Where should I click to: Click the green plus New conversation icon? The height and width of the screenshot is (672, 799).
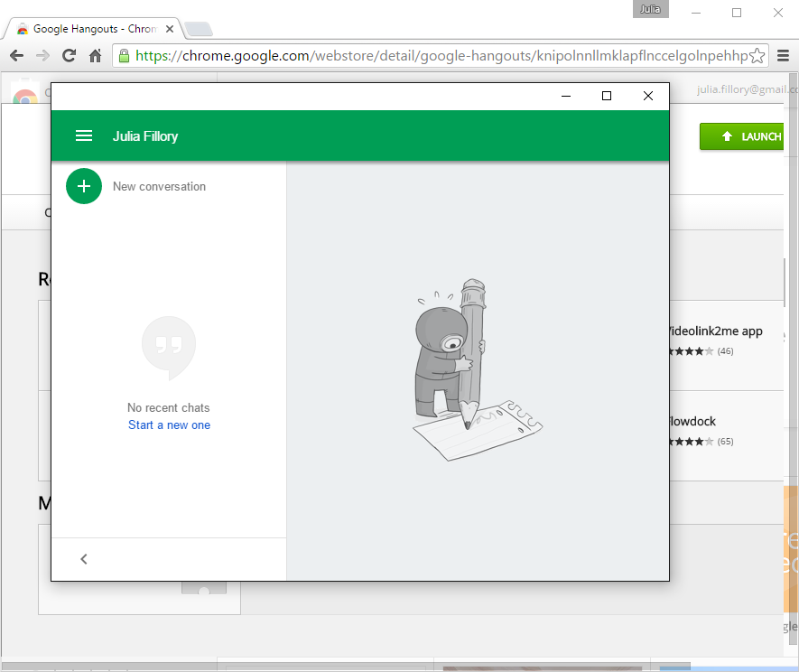click(x=84, y=186)
